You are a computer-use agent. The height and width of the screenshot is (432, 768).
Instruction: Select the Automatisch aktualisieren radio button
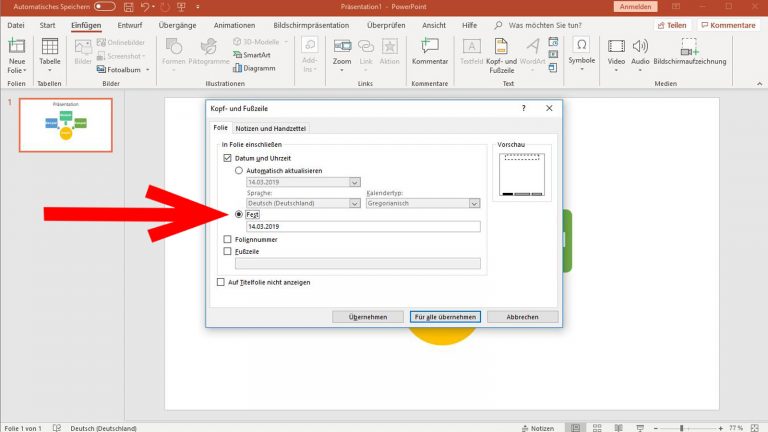239,171
